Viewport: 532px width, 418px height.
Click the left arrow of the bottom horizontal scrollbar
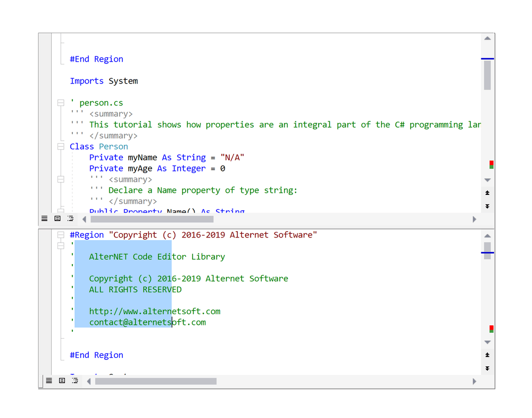(89, 381)
